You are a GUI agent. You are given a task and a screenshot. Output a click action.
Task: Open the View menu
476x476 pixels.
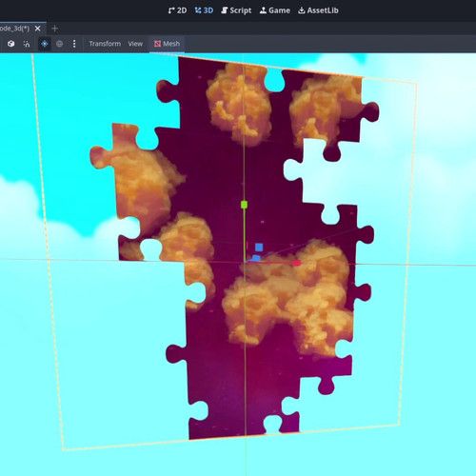point(135,44)
